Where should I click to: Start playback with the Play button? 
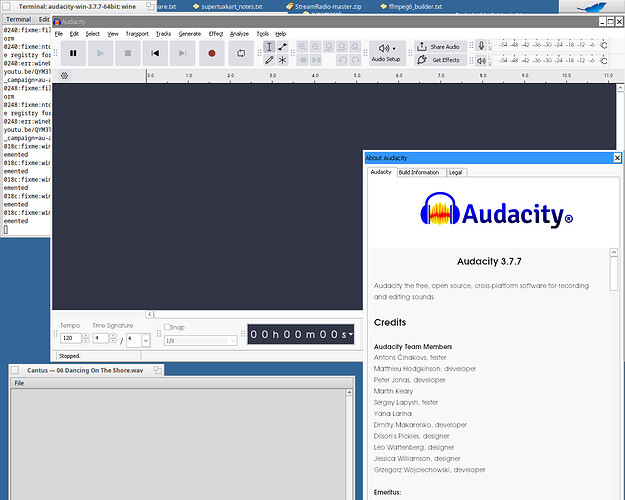pos(100,53)
